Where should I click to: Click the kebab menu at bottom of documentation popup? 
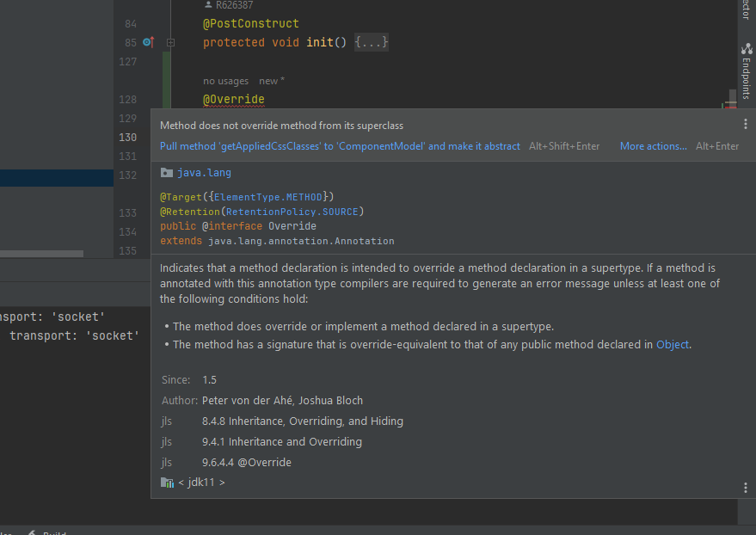click(745, 488)
